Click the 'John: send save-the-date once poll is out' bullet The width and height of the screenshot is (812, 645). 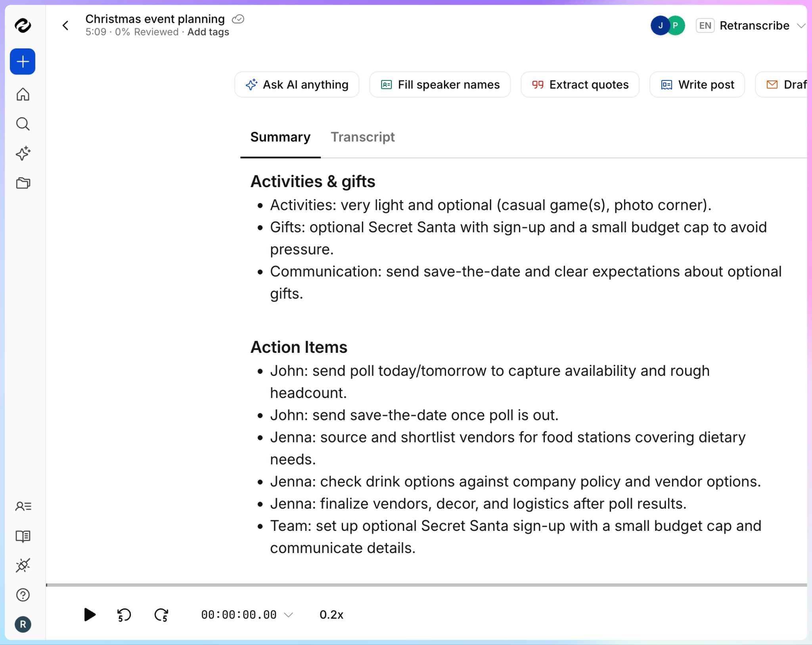click(x=414, y=415)
